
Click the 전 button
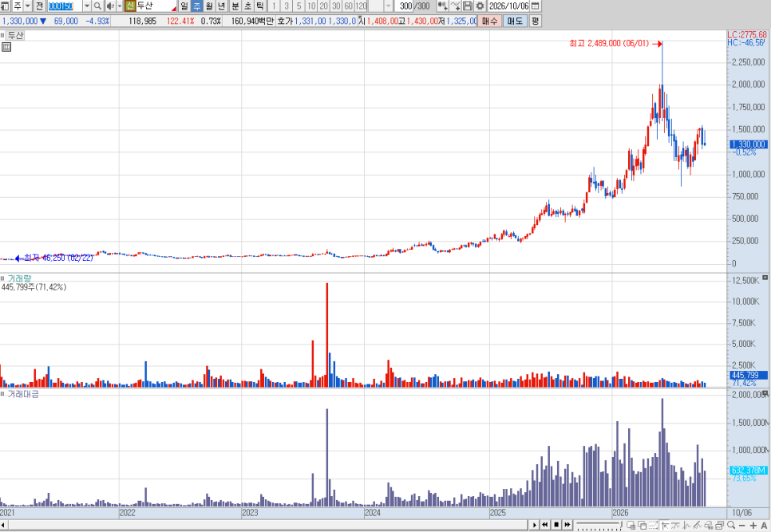click(39, 6)
